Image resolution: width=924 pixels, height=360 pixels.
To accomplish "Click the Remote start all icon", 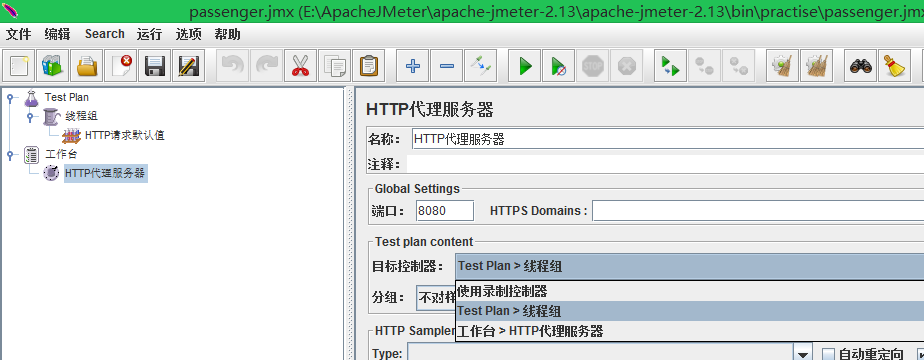I will [x=671, y=65].
